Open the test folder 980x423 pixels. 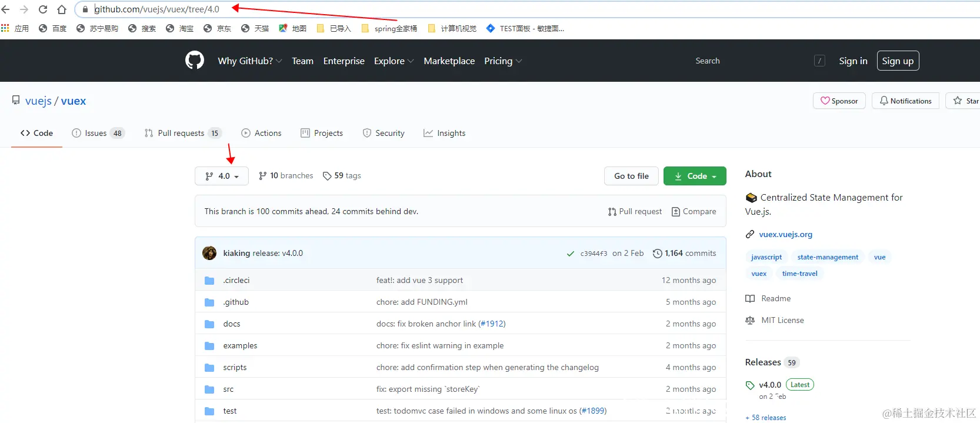point(230,411)
